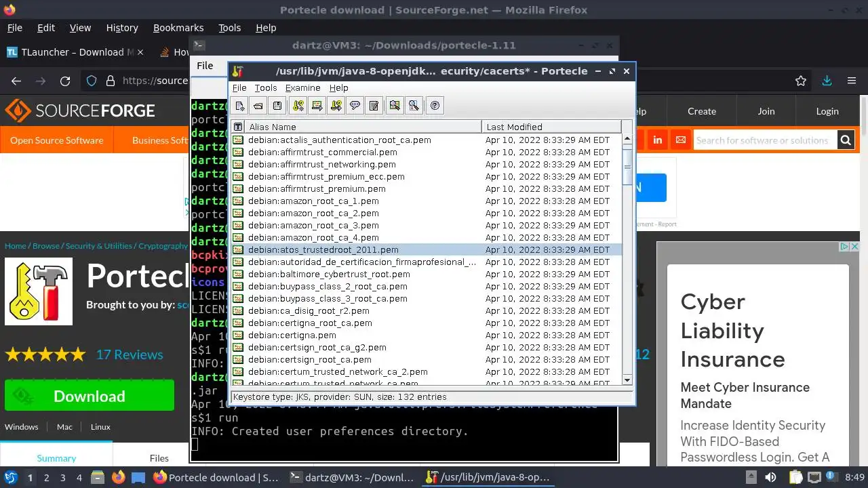This screenshot has width=868, height=488.
Task: Click the Examine Certificate magnifier icon
Action: [x=395, y=106]
